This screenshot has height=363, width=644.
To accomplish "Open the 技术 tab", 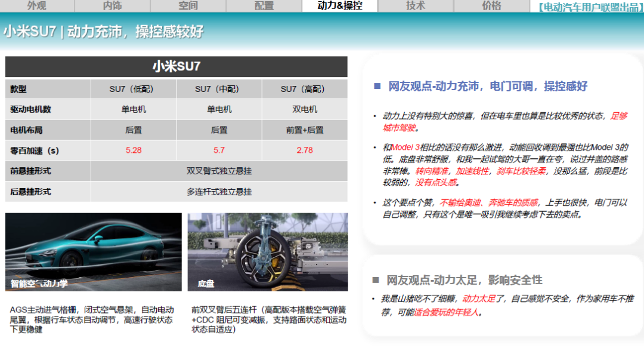I will (416, 6).
